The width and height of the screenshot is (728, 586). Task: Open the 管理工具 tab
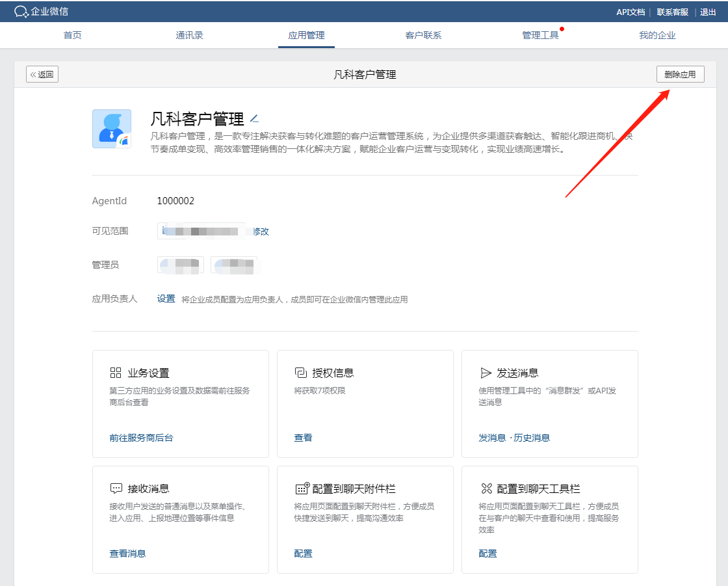point(540,35)
